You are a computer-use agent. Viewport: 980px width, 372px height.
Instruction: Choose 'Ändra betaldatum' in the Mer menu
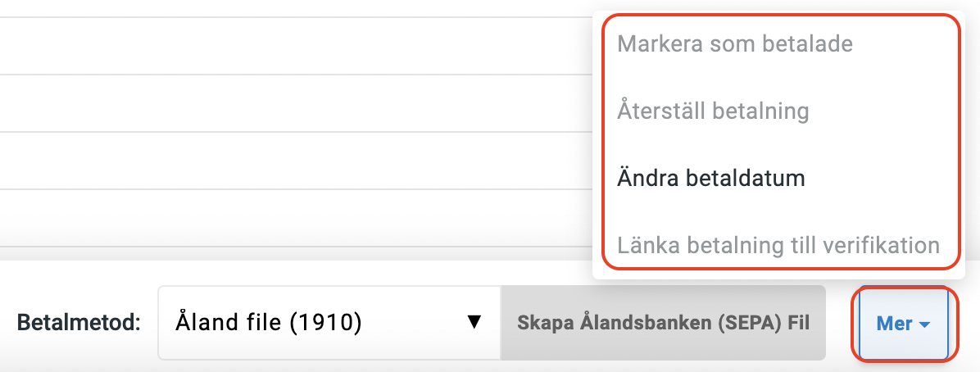click(711, 178)
